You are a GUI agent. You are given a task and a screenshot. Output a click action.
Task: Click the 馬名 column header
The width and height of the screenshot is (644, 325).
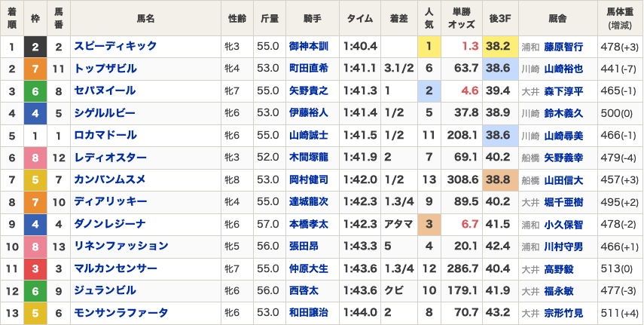point(146,19)
